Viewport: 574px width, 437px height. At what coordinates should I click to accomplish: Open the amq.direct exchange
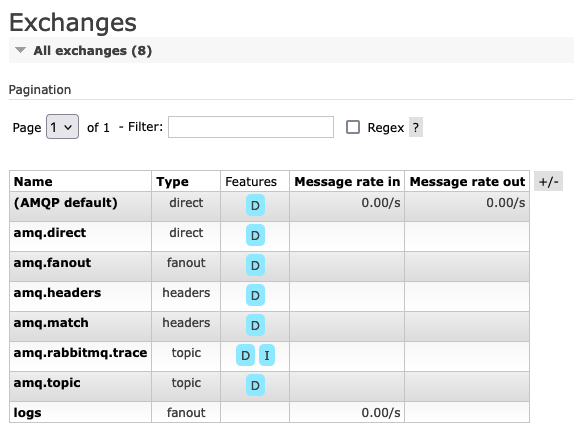tap(50, 233)
